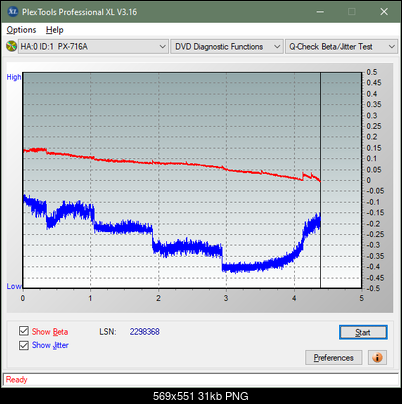Open the Preferences button
The width and height of the screenshot is (402, 404).
click(334, 358)
